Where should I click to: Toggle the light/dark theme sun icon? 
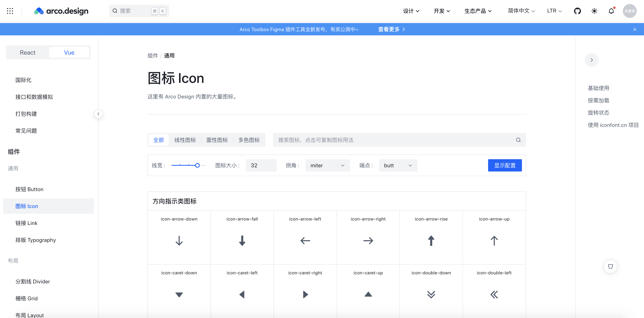click(594, 11)
